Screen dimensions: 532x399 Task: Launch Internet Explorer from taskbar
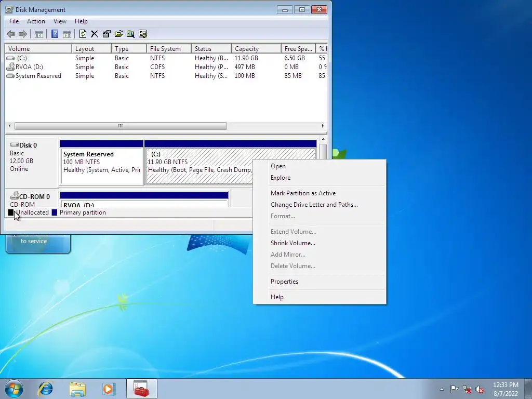(46, 389)
